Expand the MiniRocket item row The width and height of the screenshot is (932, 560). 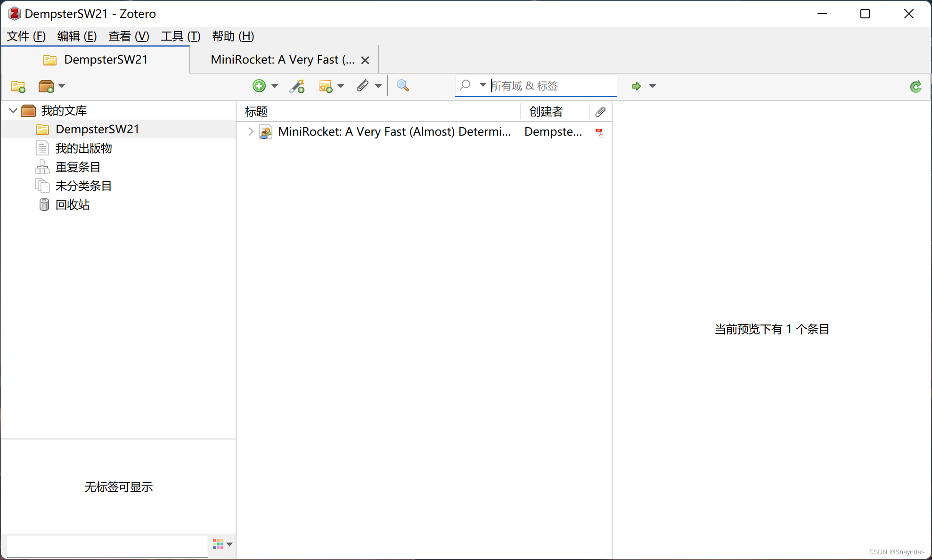(x=251, y=132)
